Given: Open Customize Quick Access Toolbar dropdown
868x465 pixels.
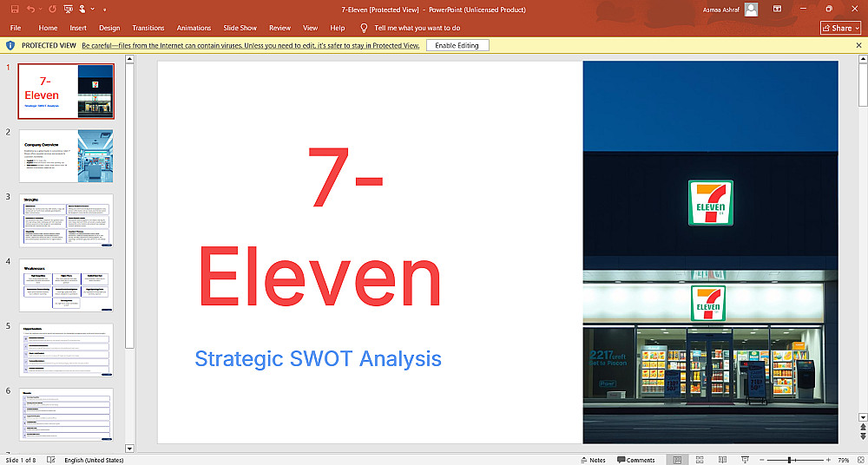Looking at the screenshot, I should [105, 10].
